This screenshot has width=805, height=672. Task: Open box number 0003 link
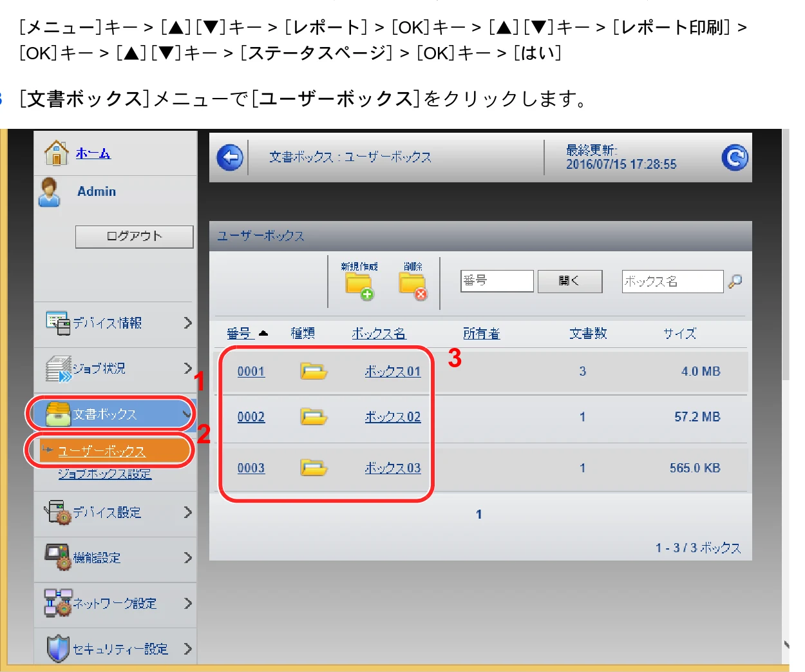pyautogui.click(x=251, y=468)
